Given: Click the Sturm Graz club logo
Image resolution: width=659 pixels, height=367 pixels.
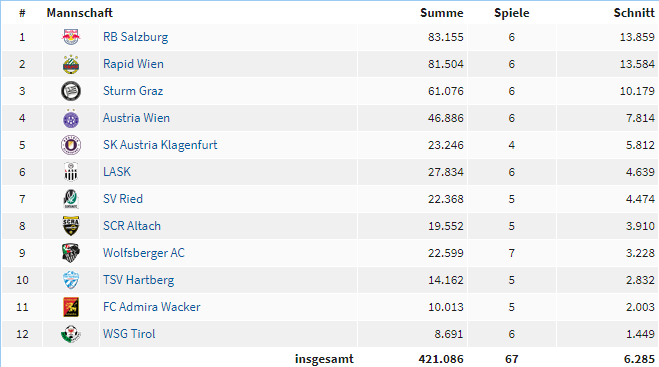Looking at the screenshot, I should coord(71,91).
